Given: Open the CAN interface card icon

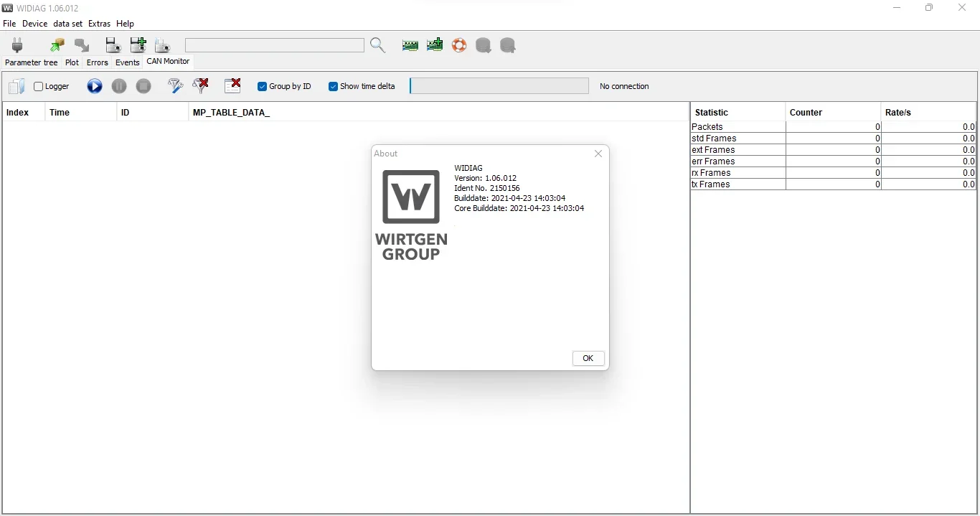Looking at the screenshot, I should click(410, 44).
